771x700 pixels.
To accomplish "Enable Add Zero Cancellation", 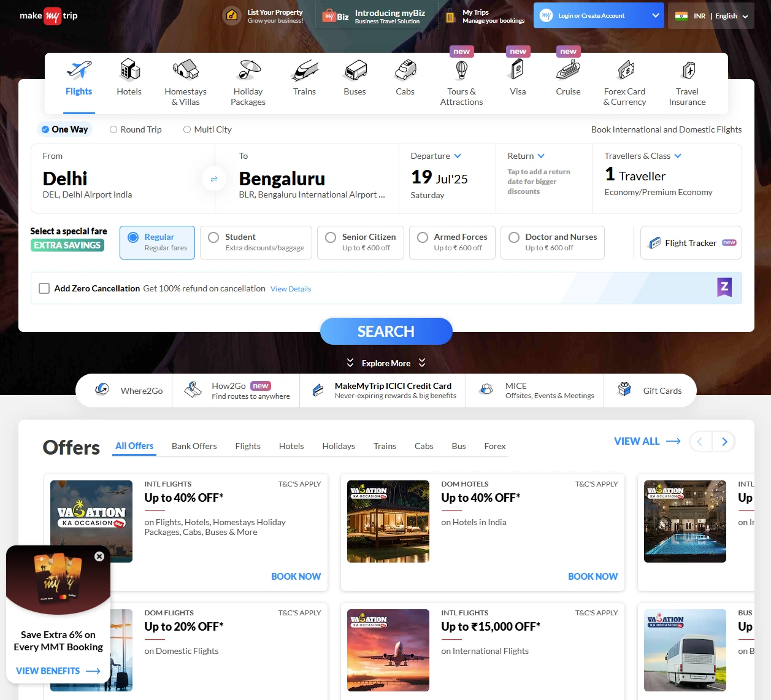I will coord(44,288).
